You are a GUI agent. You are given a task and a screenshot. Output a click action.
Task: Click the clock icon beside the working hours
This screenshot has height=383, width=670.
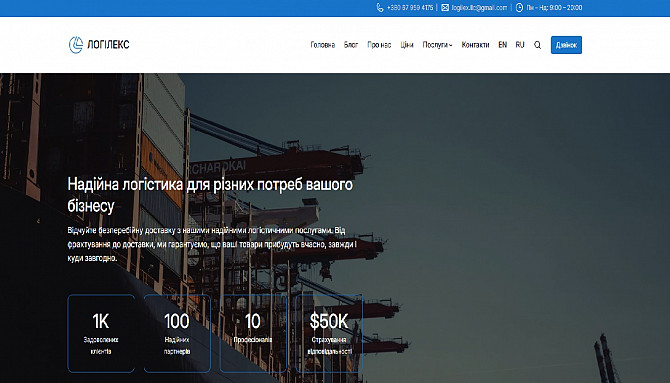(519, 8)
